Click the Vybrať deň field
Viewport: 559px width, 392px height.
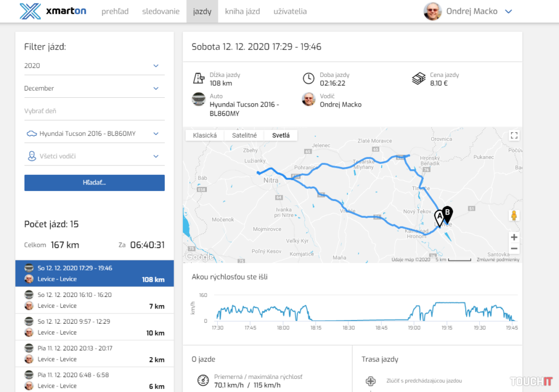click(x=94, y=111)
